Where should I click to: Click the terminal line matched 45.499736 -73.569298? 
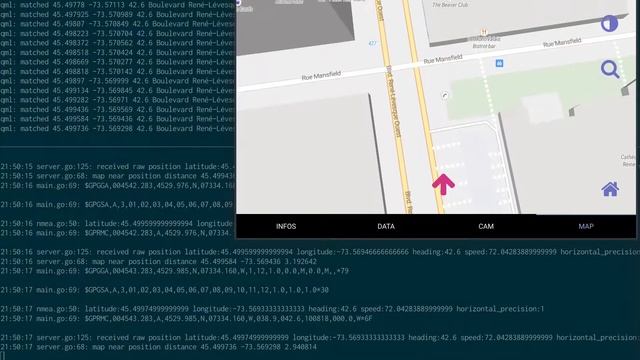[x=118, y=129]
